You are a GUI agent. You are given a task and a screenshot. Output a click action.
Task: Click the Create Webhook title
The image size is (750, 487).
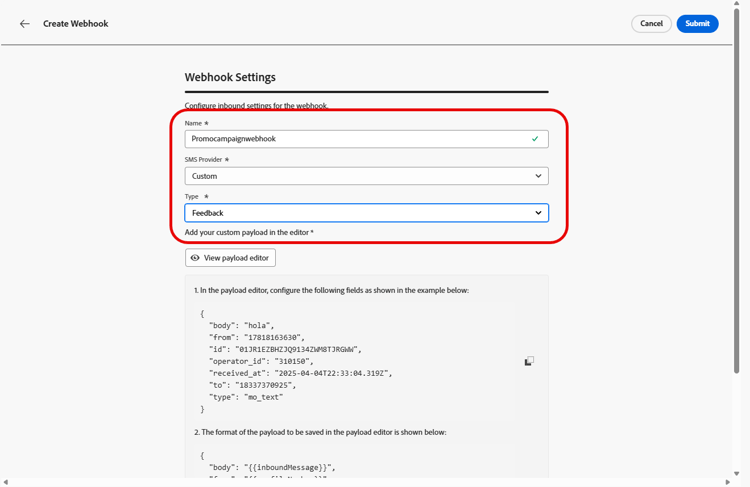(x=76, y=23)
